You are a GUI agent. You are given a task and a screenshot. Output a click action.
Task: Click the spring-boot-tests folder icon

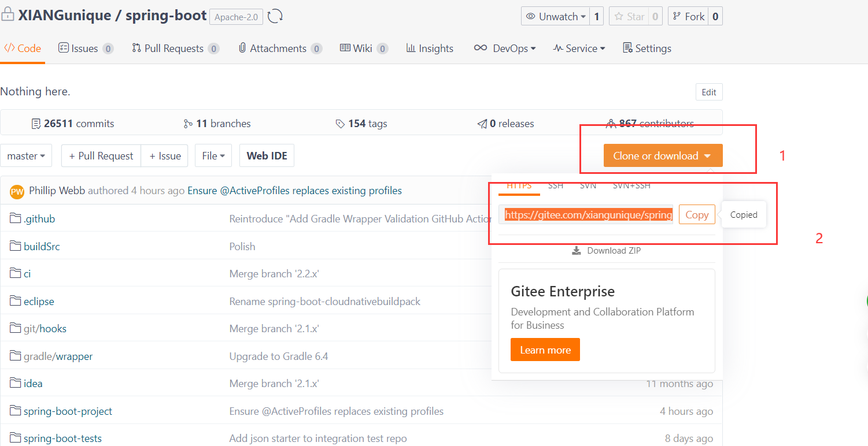pos(16,438)
